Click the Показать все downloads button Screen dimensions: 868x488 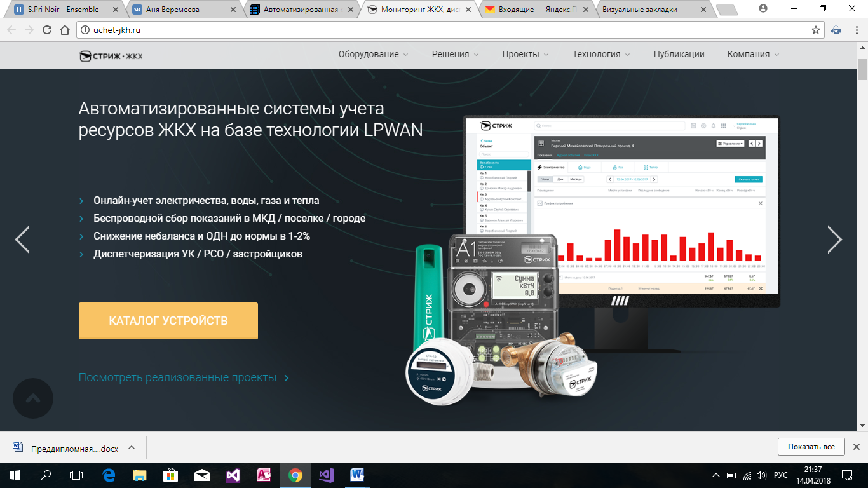[811, 447]
